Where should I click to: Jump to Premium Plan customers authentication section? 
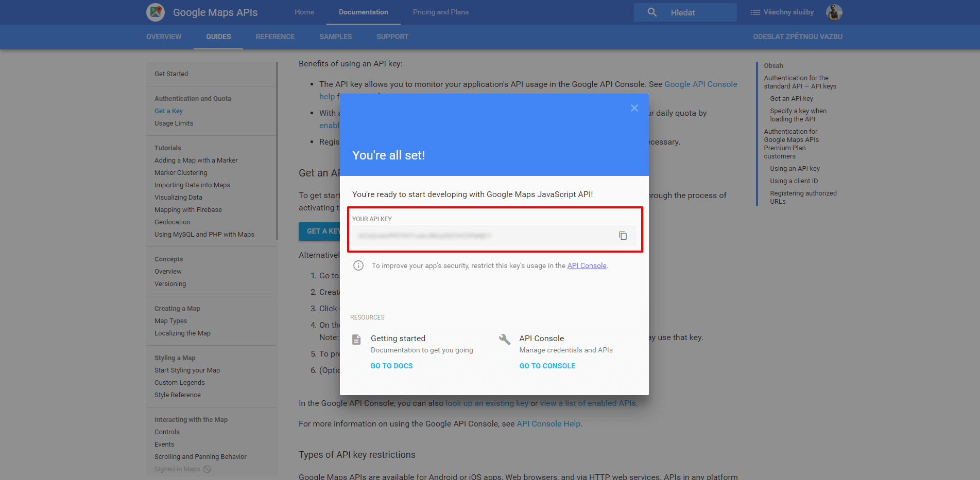pyautogui.click(x=791, y=144)
